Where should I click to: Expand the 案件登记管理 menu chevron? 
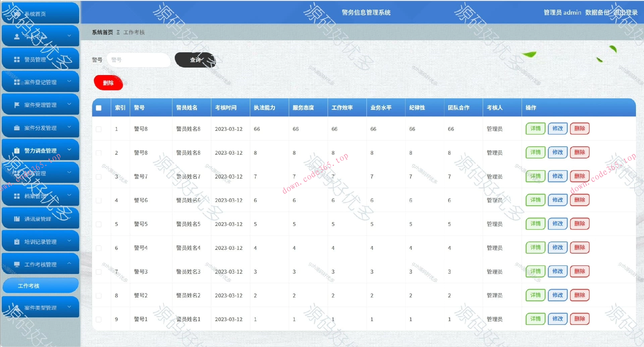tap(69, 81)
